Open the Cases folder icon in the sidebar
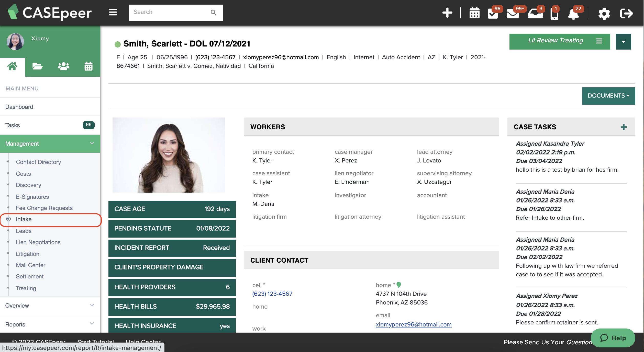The image size is (644, 352). tap(37, 66)
